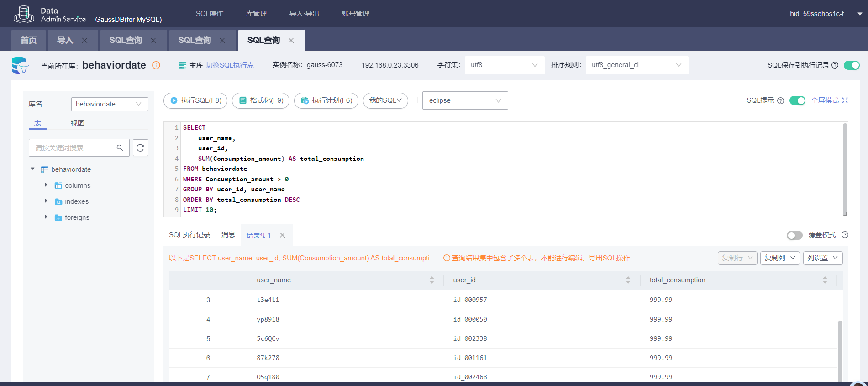Toggle the SQL提示 switch
Image resolution: width=868 pixels, height=386 pixels.
pyautogui.click(x=797, y=100)
